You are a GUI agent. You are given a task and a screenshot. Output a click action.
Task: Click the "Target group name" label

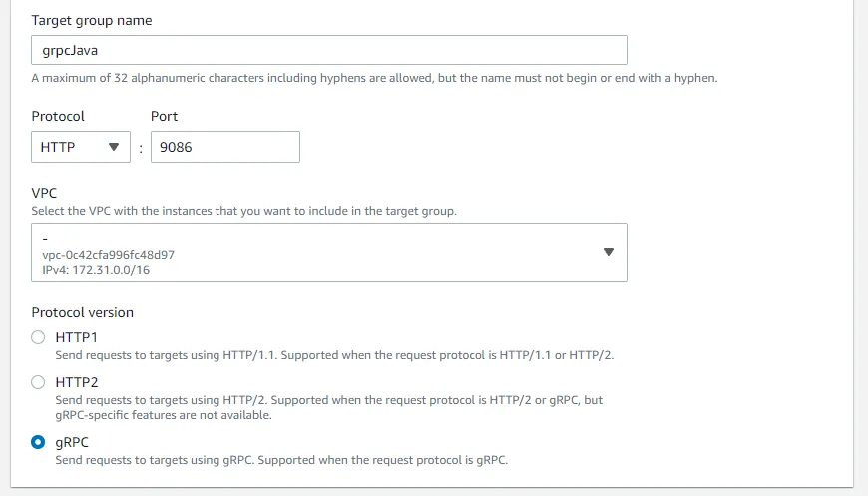(x=92, y=20)
